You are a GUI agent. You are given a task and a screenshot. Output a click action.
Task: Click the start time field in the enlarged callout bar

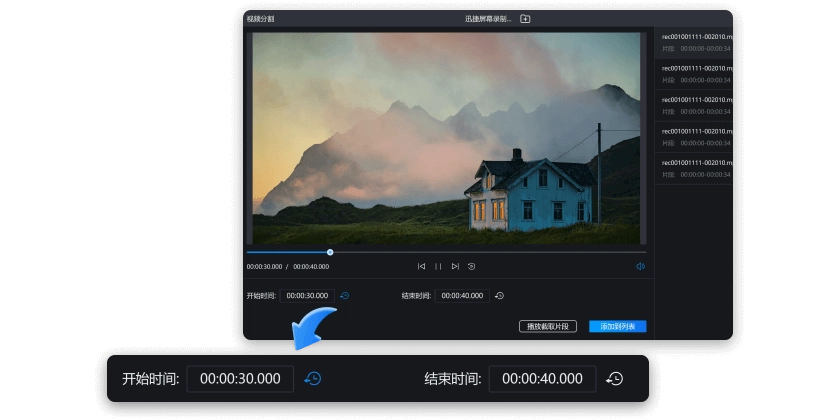tap(240, 379)
